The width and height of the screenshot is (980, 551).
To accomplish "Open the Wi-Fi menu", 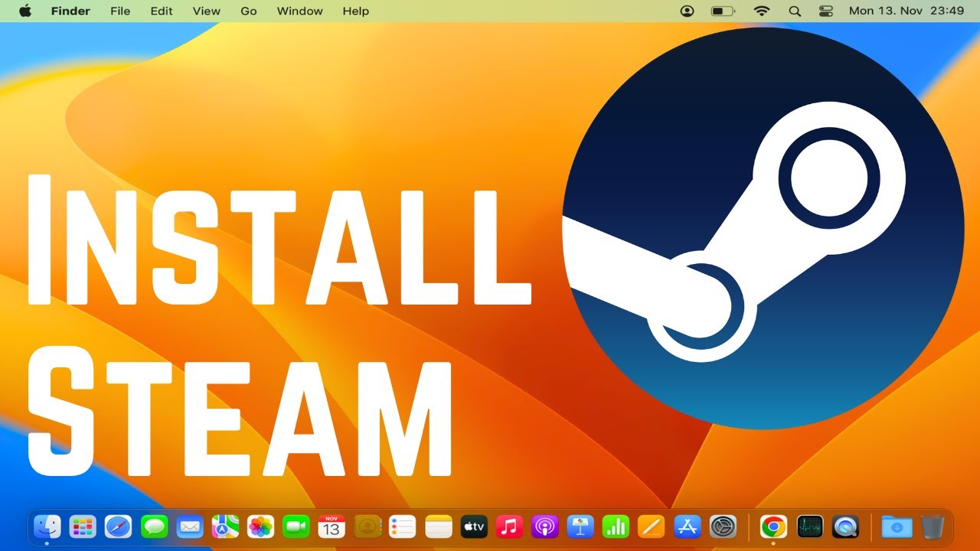I will 761,11.
